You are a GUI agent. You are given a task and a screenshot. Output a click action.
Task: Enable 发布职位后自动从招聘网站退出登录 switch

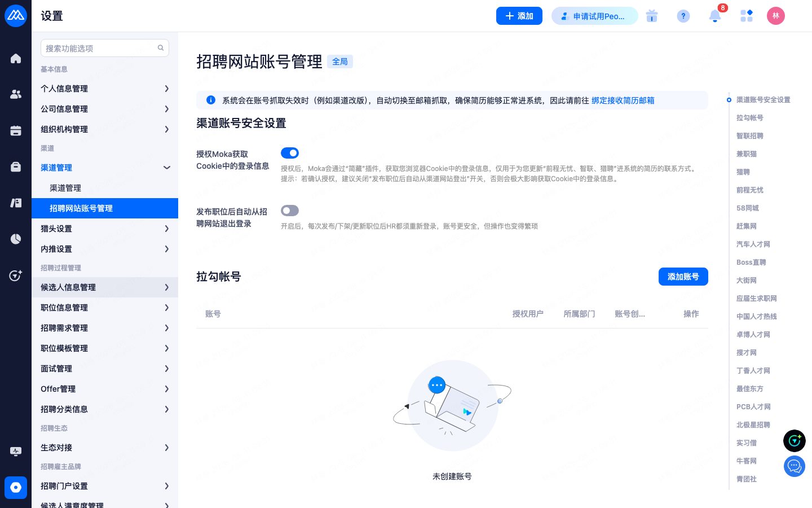(290, 211)
